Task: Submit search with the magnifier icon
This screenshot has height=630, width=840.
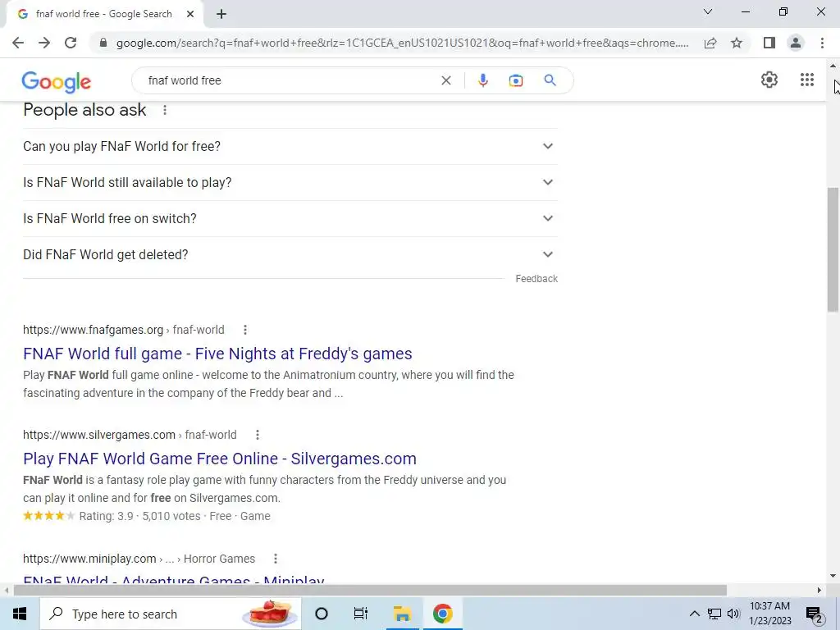Action: tap(550, 80)
